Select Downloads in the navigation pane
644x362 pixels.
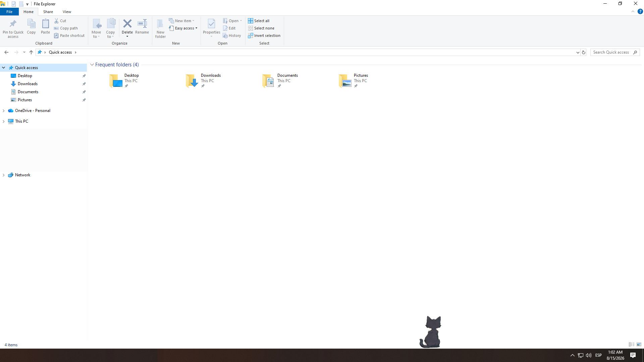pyautogui.click(x=28, y=84)
